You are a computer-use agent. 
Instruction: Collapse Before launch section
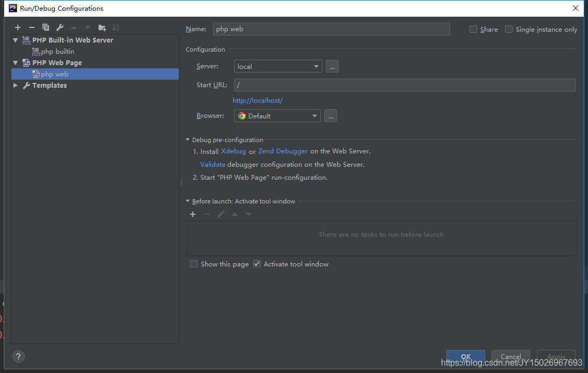188,201
